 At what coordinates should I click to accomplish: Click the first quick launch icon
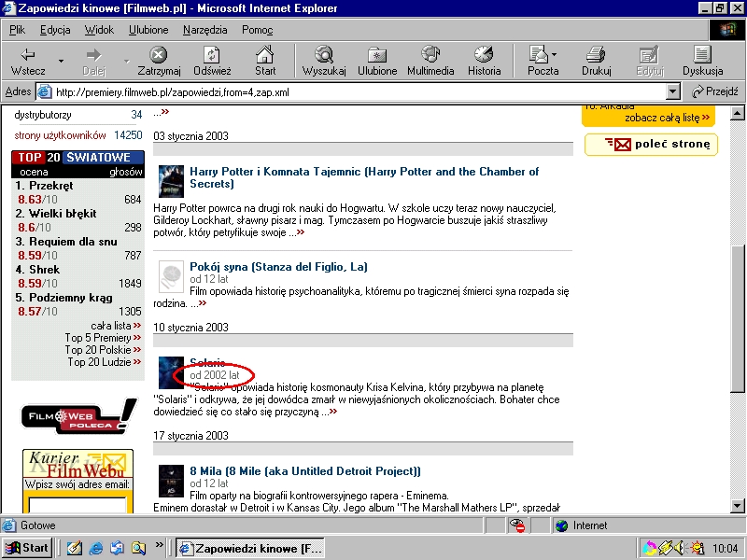75,549
